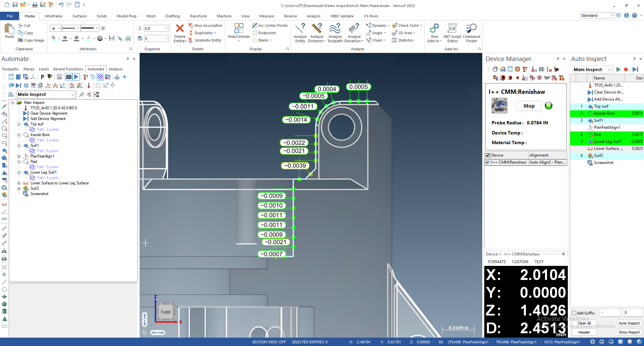
Task: Open the Main Inspect dropdown in Automate panel
Action: coord(72,95)
